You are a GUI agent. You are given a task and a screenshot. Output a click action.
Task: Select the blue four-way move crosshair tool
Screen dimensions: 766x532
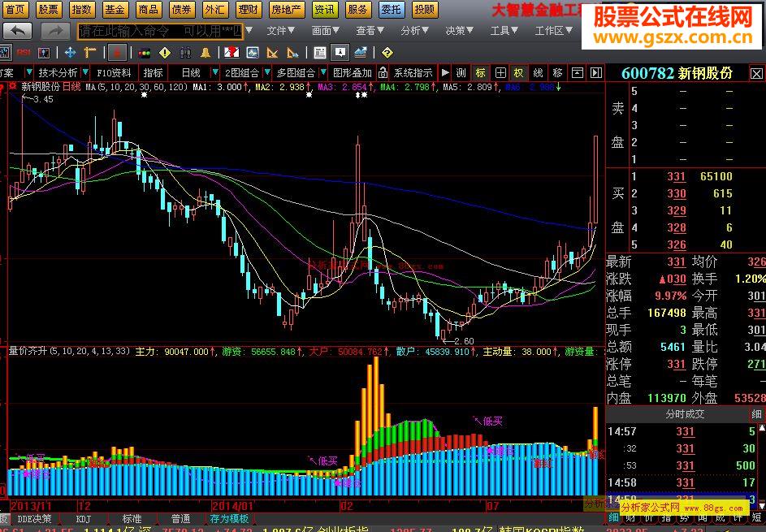[x=70, y=52]
